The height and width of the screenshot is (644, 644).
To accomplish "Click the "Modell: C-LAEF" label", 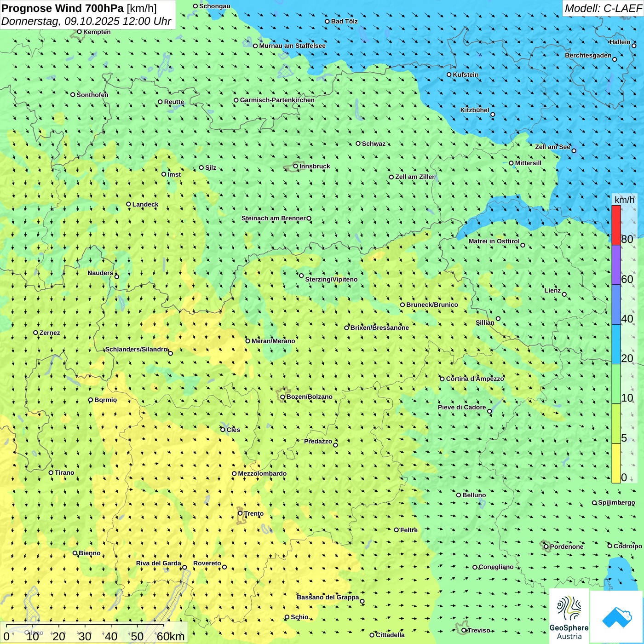I will [x=603, y=8].
